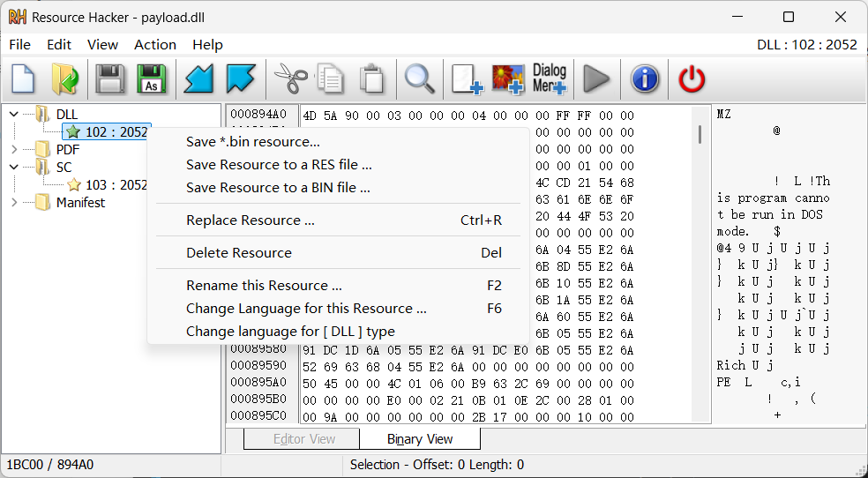This screenshot has height=478, width=868.
Task: Click the grey Compile play arrow icon
Action: (596, 78)
